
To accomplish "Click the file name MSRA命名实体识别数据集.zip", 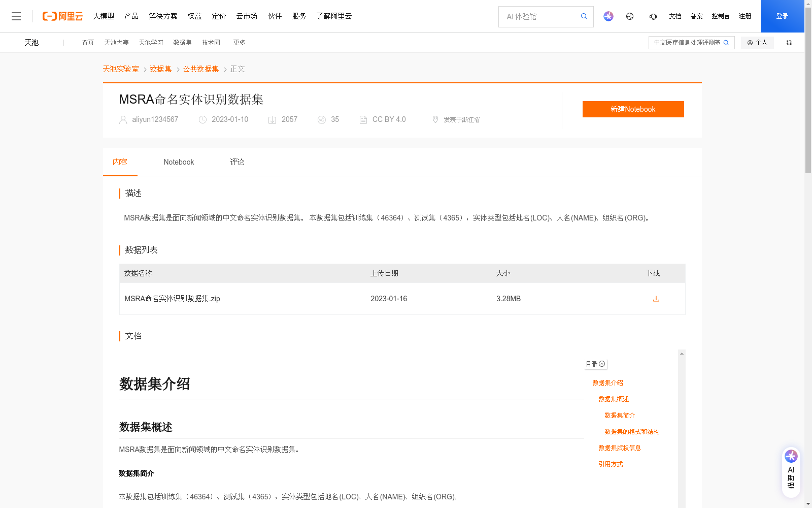I will [x=172, y=299].
